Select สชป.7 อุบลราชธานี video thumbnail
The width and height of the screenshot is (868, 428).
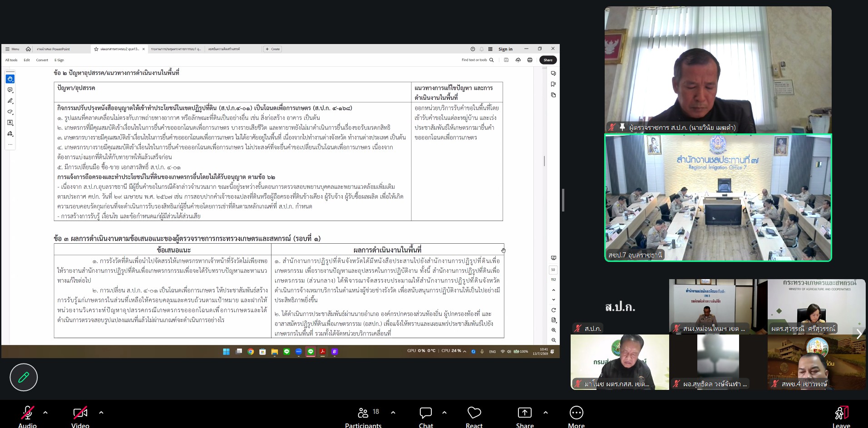[x=718, y=197]
